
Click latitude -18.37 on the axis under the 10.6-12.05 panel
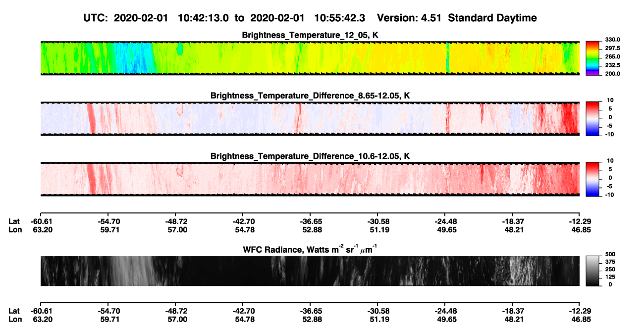point(512,222)
